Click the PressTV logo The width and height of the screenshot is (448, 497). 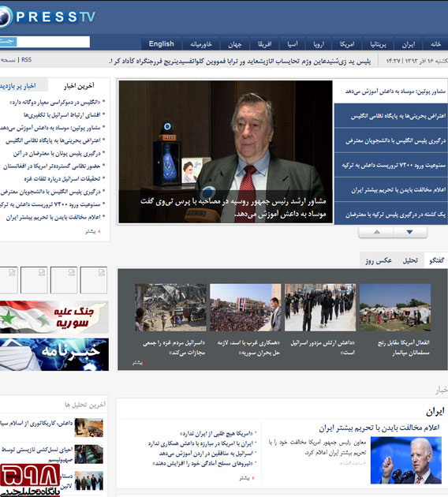(47, 17)
